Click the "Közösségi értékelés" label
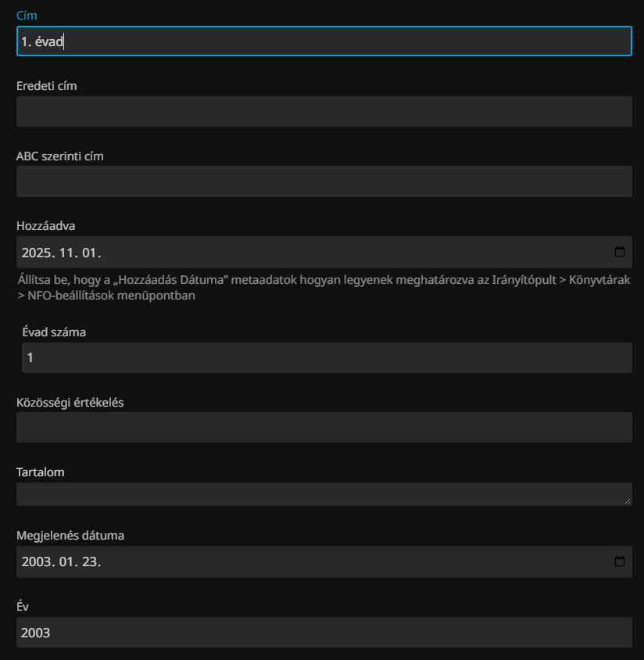 click(70, 403)
